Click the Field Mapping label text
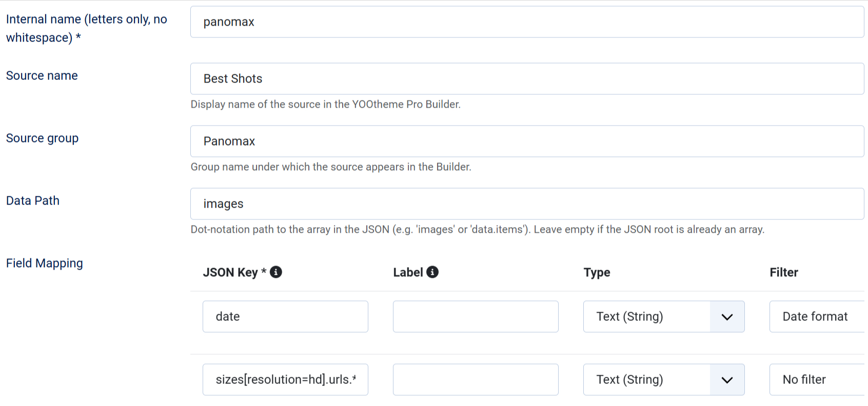Image resolution: width=868 pixels, height=406 pixels. pos(45,263)
